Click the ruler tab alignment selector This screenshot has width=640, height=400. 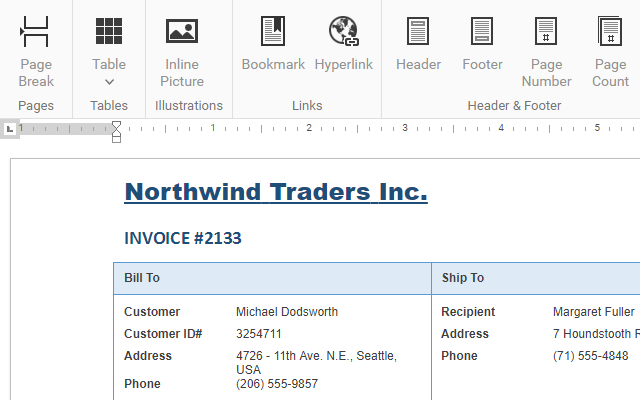(9, 129)
